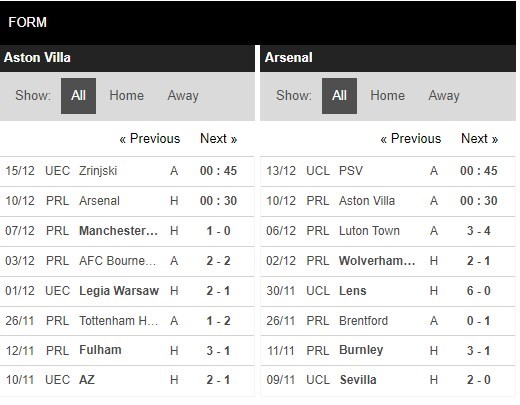Image resolution: width=520 pixels, height=405 pixels.
Task: Open the Legia Warsaw 2-1 match
Action: [127, 291]
